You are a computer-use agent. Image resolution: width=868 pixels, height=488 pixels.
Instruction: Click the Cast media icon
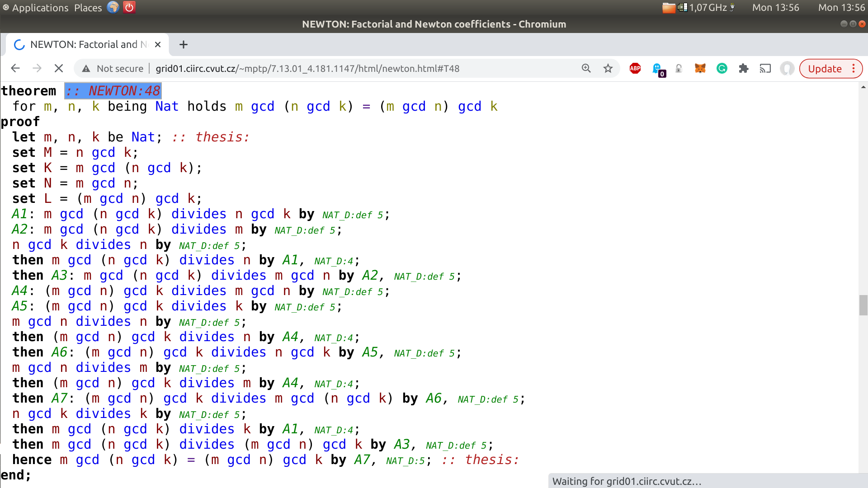tap(765, 69)
